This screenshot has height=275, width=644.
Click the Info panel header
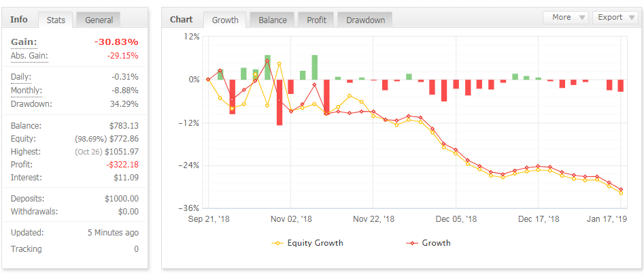[x=19, y=20]
